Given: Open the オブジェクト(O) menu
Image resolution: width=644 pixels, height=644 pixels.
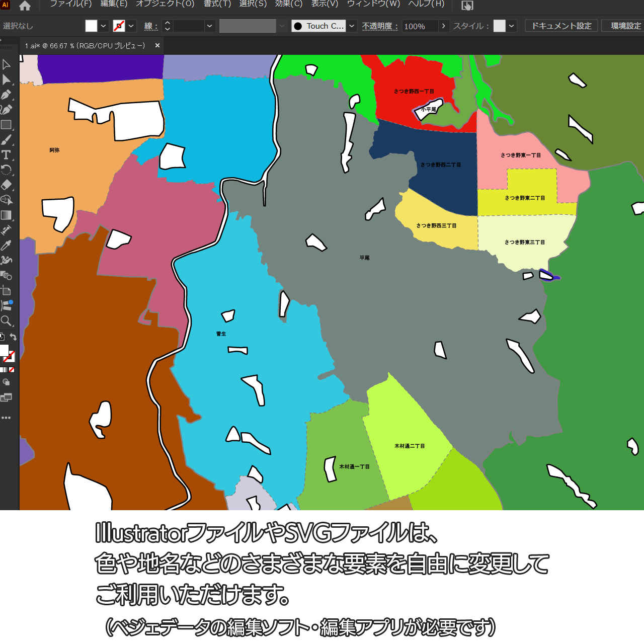Looking at the screenshot, I should [165, 4].
